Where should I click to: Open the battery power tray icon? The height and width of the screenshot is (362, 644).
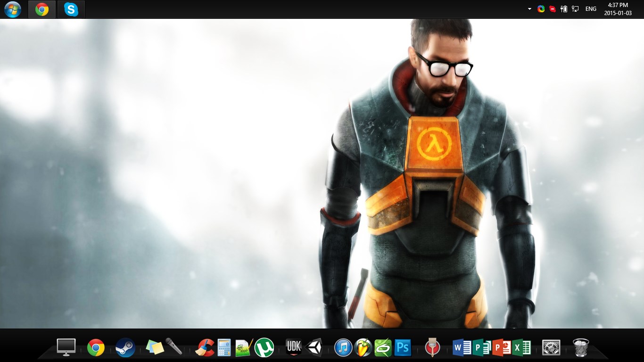pyautogui.click(x=564, y=9)
